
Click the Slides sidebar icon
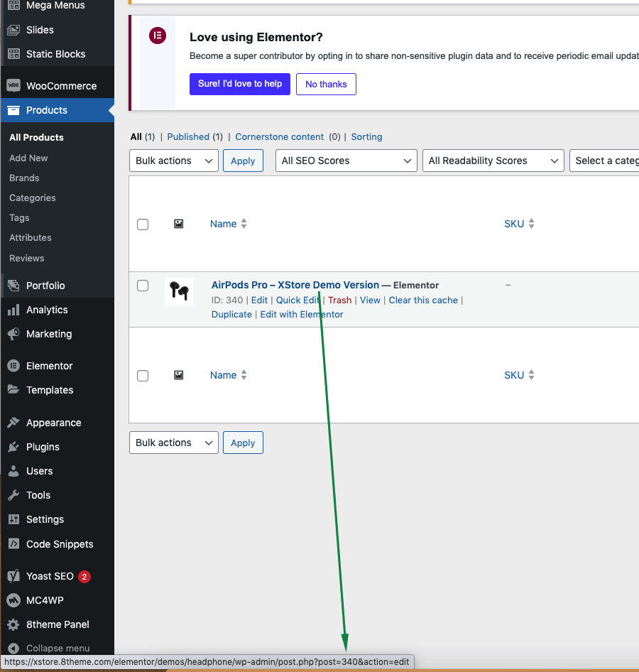(x=13, y=30)
